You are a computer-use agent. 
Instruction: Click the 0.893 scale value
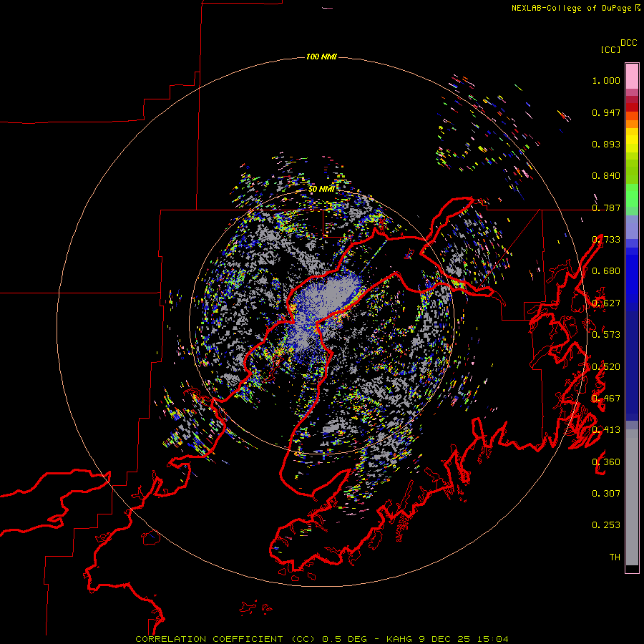click(606, 144)
